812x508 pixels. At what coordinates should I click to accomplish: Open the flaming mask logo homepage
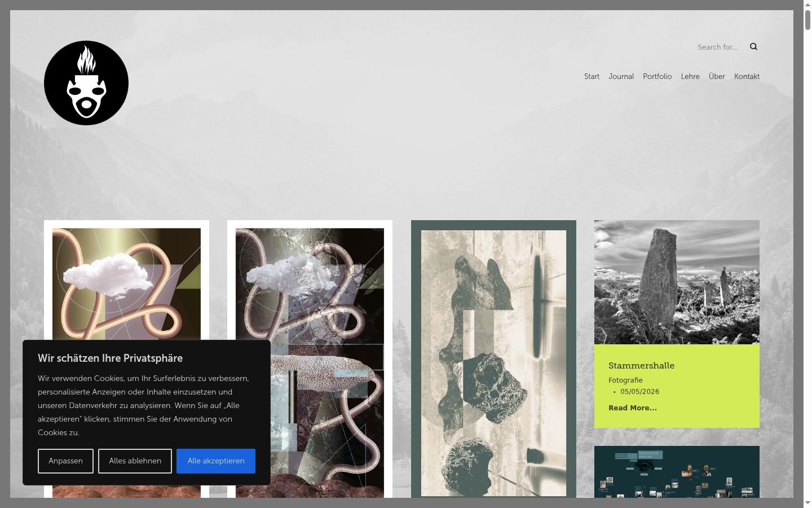coord(86,83)
